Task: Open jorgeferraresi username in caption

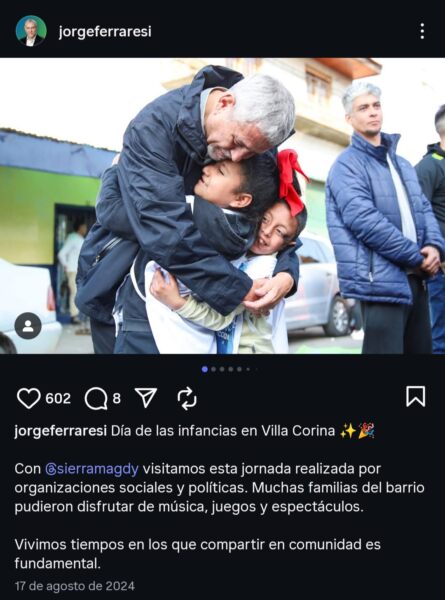Action: 60,431
